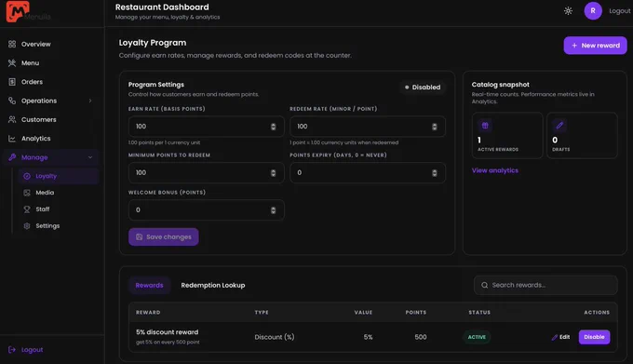The width and height of the screenshot is (633, 364).
Task: Click the Customers people icon
Action: (12, 119)
